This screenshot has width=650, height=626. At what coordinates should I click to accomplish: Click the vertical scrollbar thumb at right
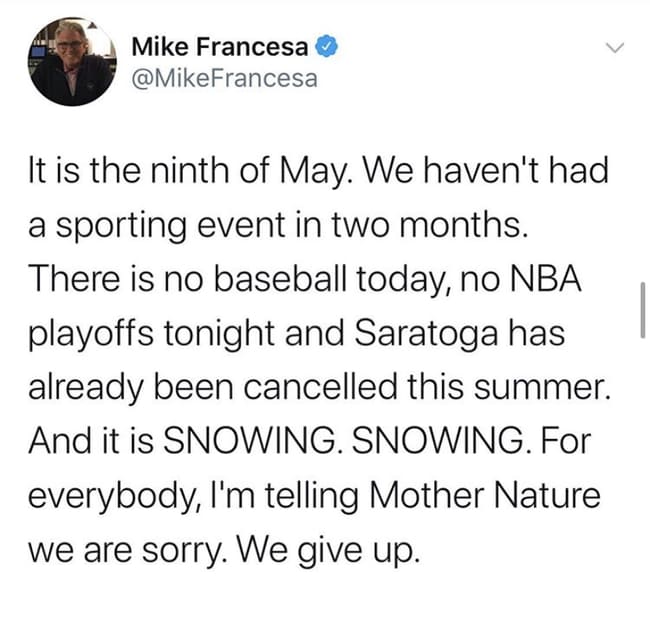coord(642,310)
